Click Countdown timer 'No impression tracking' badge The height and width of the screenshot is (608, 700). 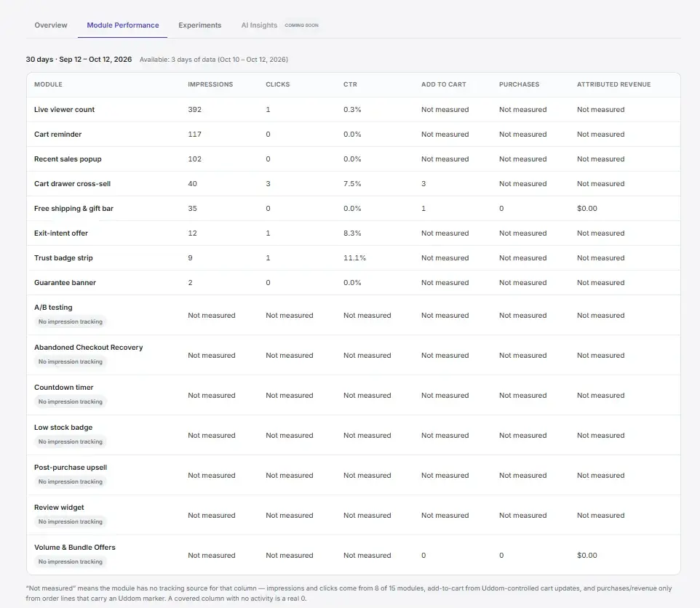(70, 401)
